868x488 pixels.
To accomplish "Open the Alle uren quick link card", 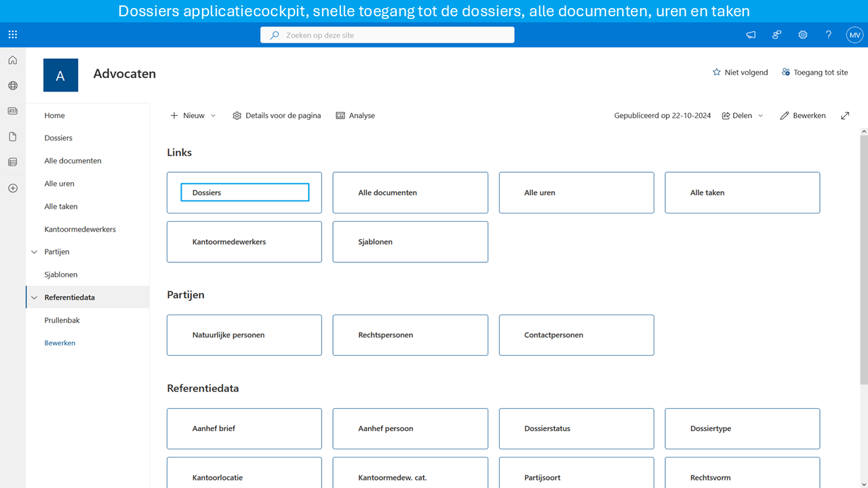I will [576, 192].
